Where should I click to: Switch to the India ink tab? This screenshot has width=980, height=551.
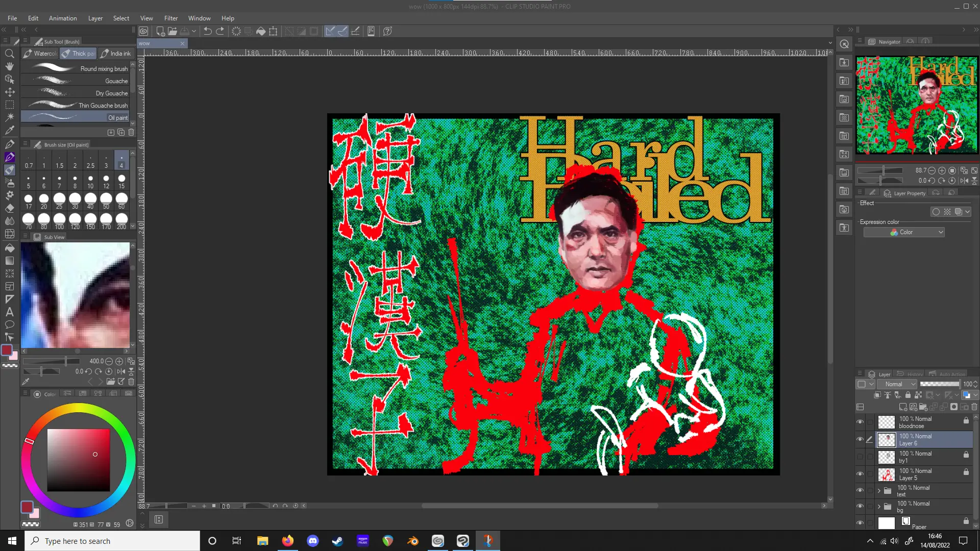click(x=116, y=54)
